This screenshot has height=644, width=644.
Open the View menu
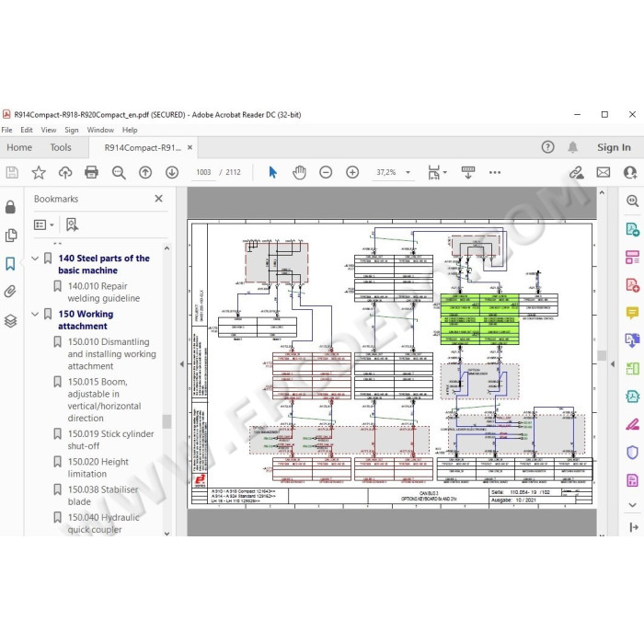pos(49,131)
